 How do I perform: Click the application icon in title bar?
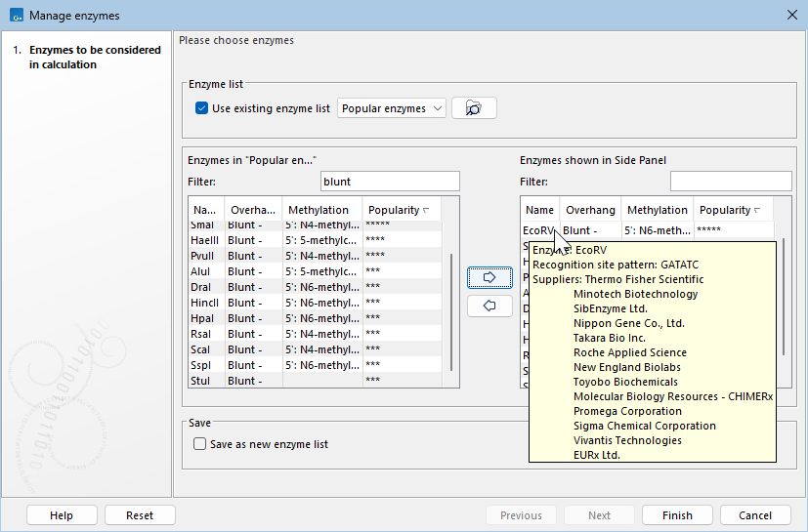17,15
